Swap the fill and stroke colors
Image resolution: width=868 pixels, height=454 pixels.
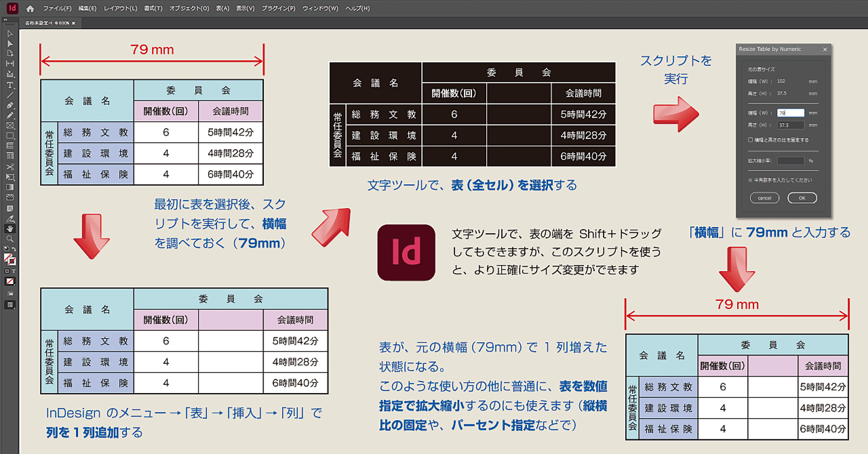pyautogui.click(x=14, y=247)
